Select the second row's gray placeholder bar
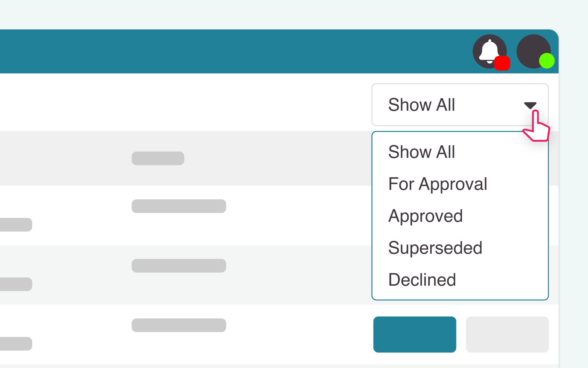Viewport: 588px width, 368px height. click(x=179, y=206)
